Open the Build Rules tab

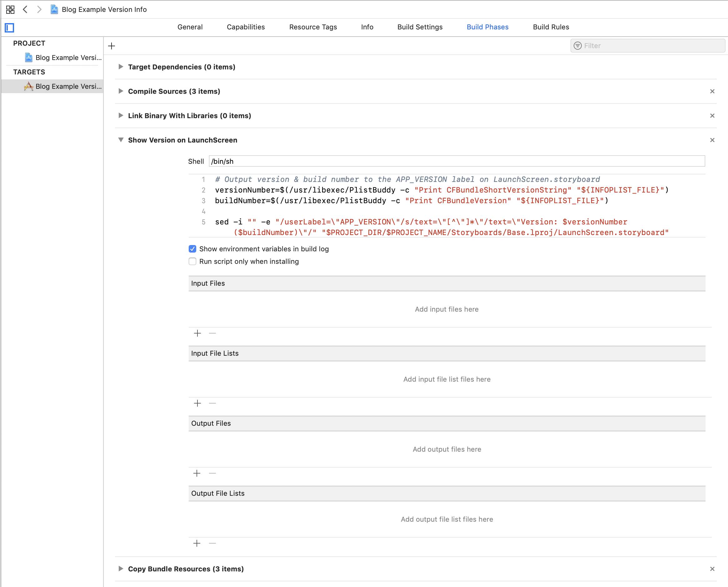tap(551, 27)
